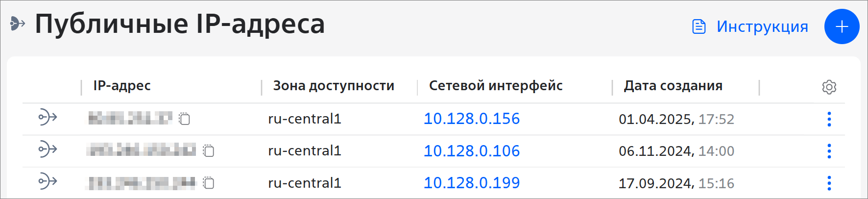
Task: Open table column settings gear
Action: click(829, 87)
